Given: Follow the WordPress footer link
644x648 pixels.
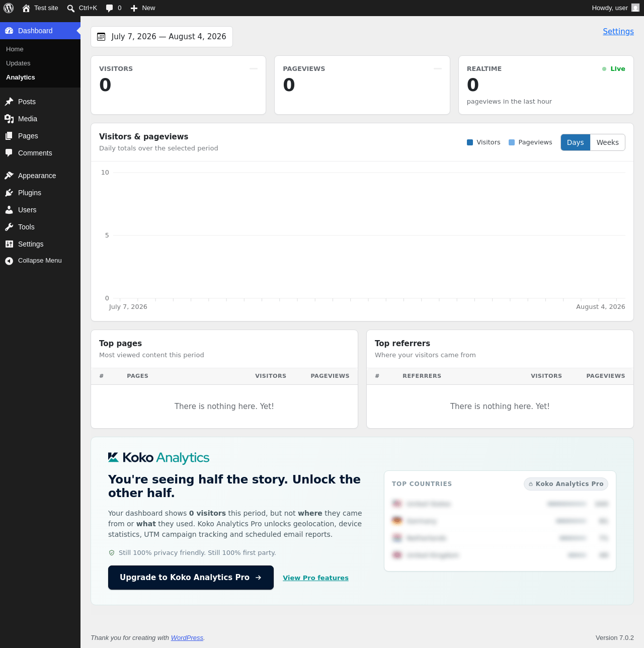Looking at the screenshot, I should click(x=187, y=638).
